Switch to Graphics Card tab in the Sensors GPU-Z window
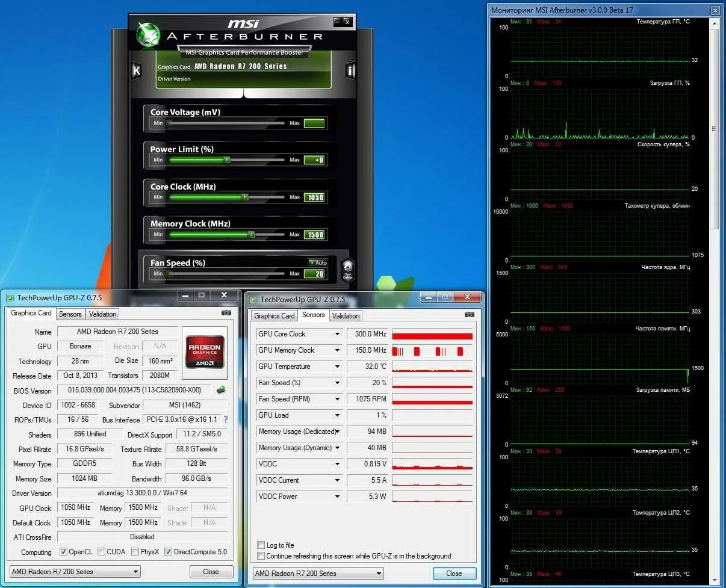 click(x=275, y=316)
